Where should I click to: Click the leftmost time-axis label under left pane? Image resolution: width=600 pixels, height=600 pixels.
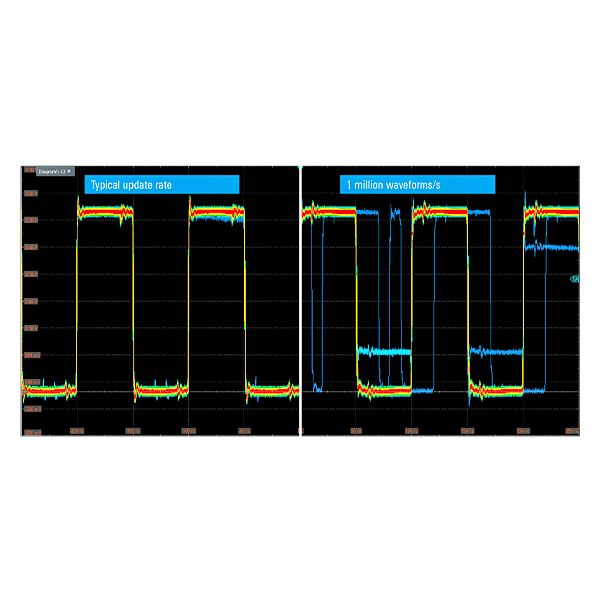pos(77,431)
